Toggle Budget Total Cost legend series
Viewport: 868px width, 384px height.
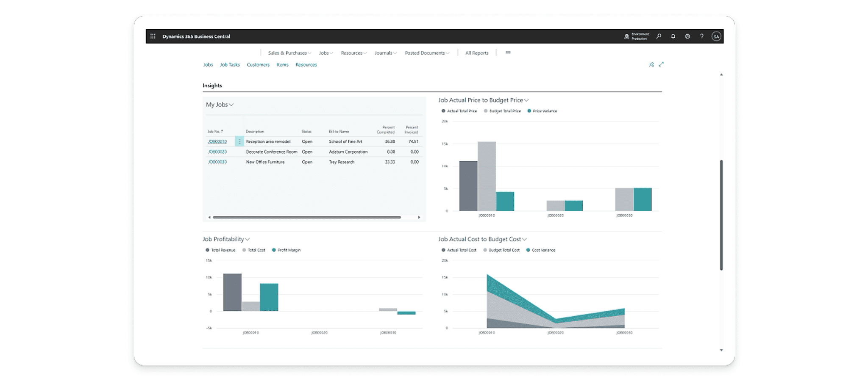coord(501,250)
